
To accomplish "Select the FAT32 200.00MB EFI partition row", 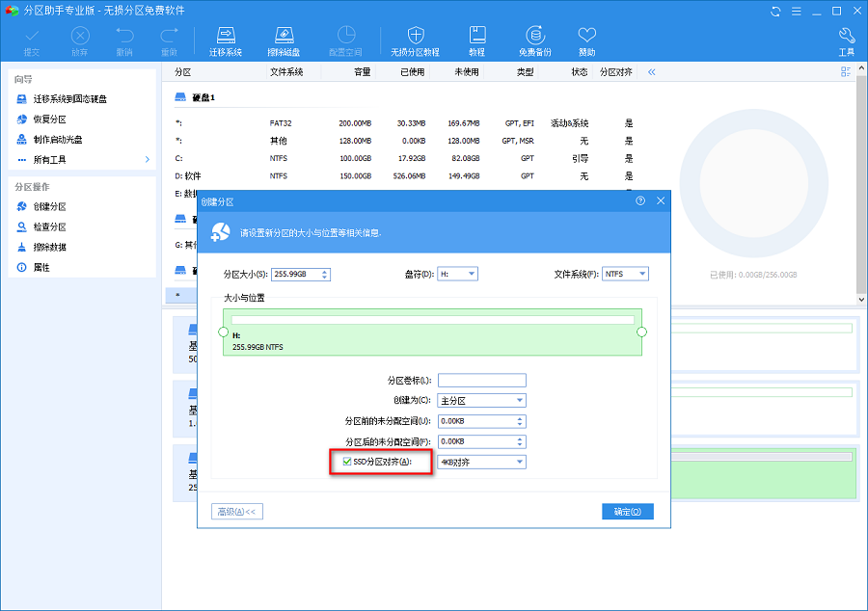I will pyautogui.click(x=404, y=123).
